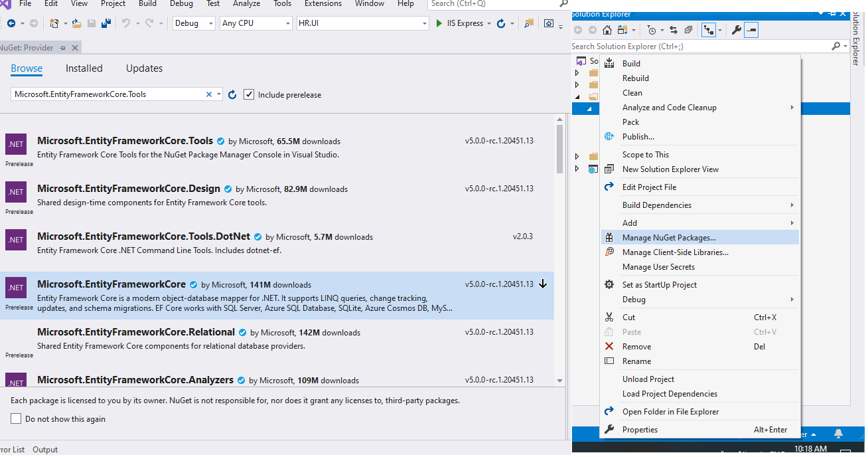The width and height of the screenshot is (868, 457).
Task: Open the IIS Express dropdown arrow
Action: pos(489,23)
